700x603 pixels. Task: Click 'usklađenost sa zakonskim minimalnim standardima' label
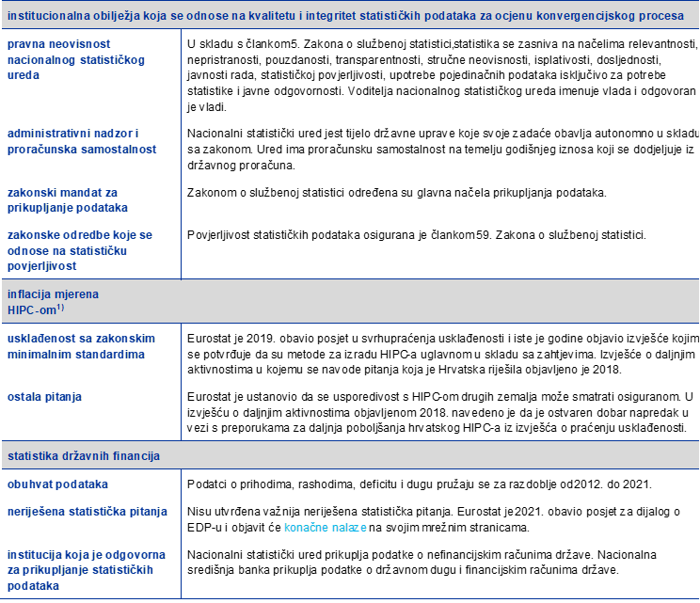pos(81,346)
